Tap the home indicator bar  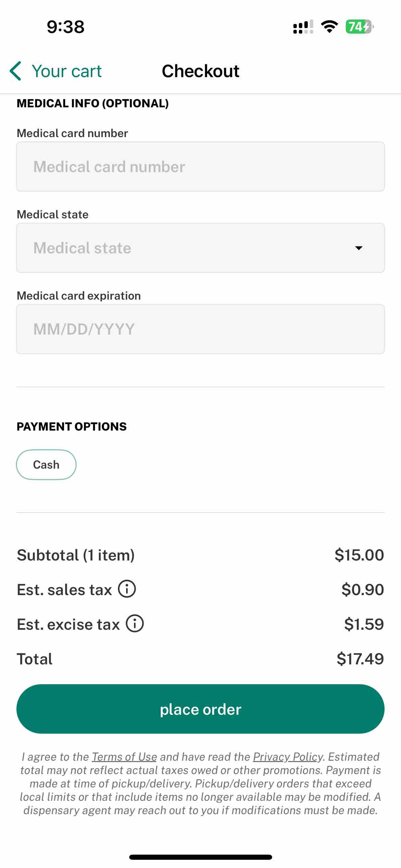tap(200, 857)
